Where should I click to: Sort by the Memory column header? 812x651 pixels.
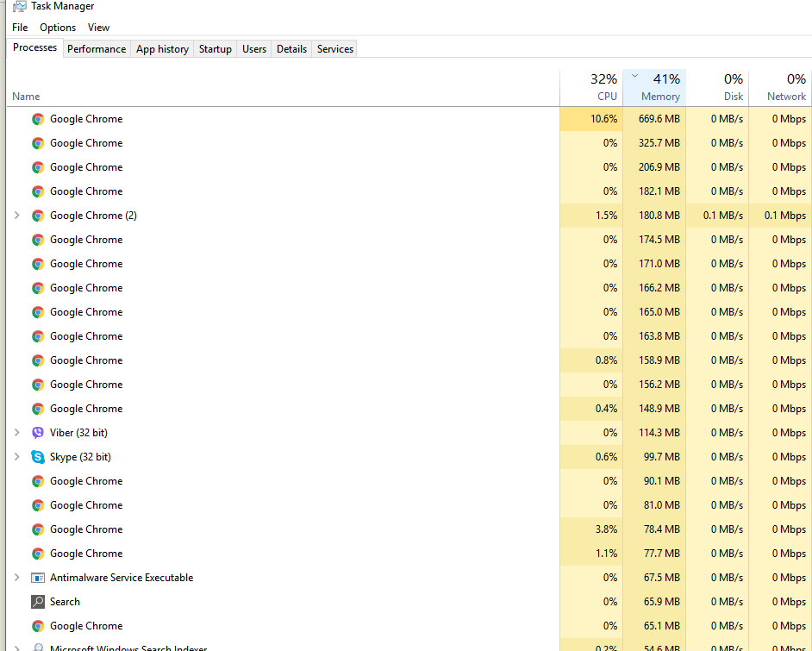coord(654,88)
